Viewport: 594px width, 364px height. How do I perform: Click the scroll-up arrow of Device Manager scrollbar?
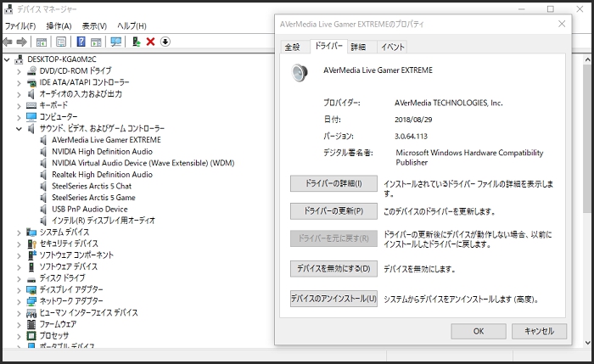click(587, 59)
